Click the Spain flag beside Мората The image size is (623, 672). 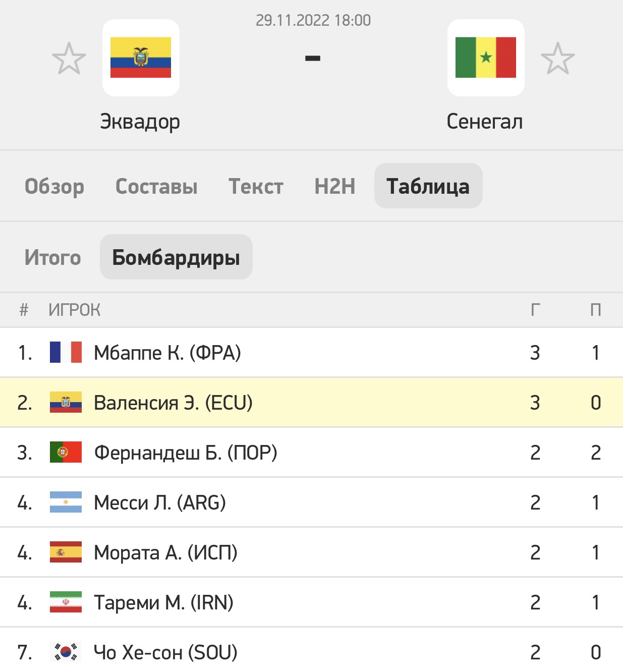coord(66,552)
